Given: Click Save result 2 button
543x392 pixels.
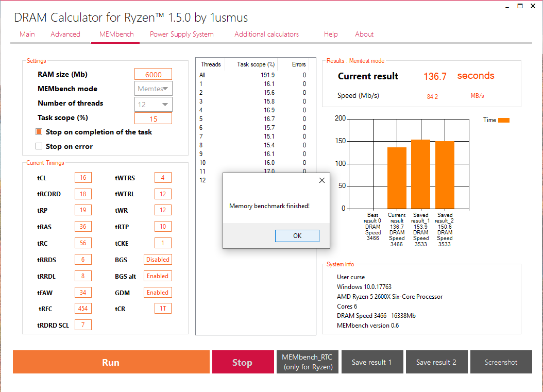Looking at the screenshot, I should pos(437,362).
